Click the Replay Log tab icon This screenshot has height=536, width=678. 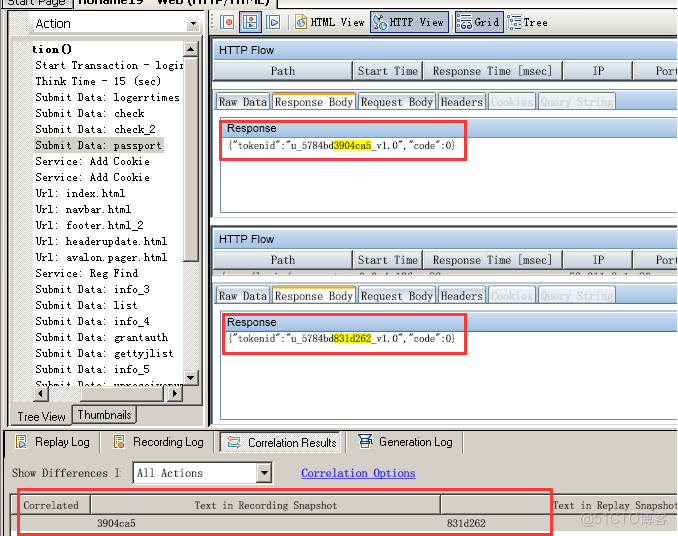click(21, 442)
